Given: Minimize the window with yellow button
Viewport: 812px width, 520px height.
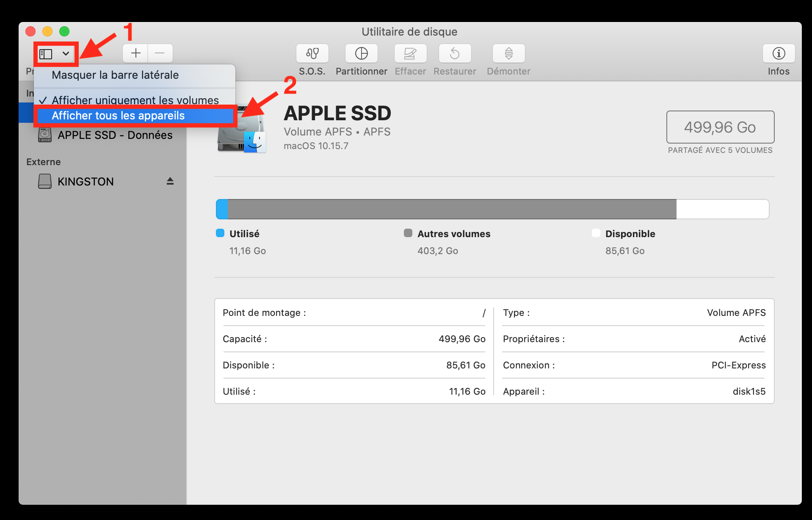Looking at the screenshot, I should point(47,31).
